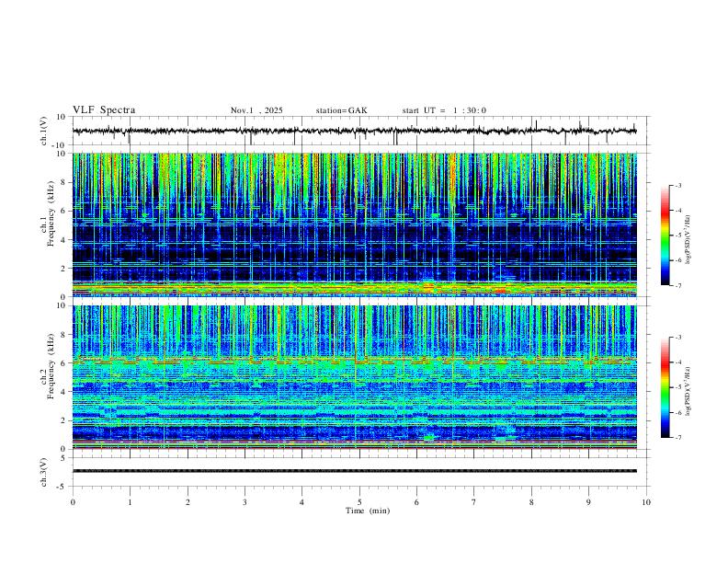Click the ch.1 color bar '-7' label
728x563 pixels.
[678, 286]
